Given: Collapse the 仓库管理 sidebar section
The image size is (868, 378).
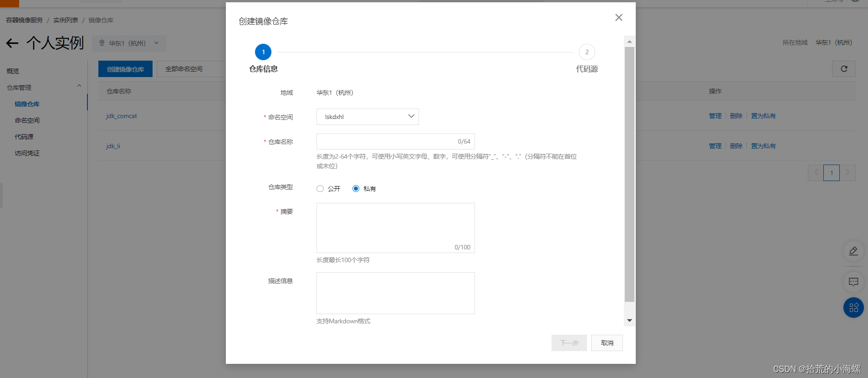Looking at the screenshot, I should pyautogui.click(x=79, y=86).
